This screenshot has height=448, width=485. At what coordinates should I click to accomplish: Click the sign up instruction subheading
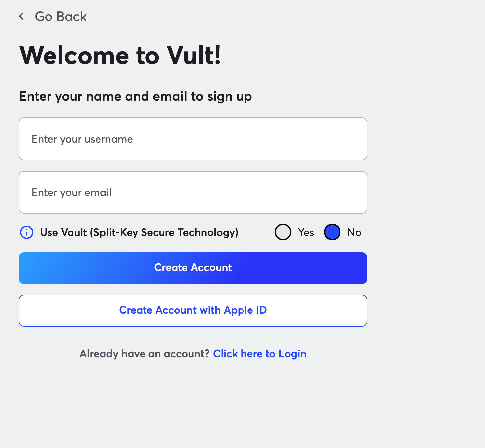(x=135, y=96)
